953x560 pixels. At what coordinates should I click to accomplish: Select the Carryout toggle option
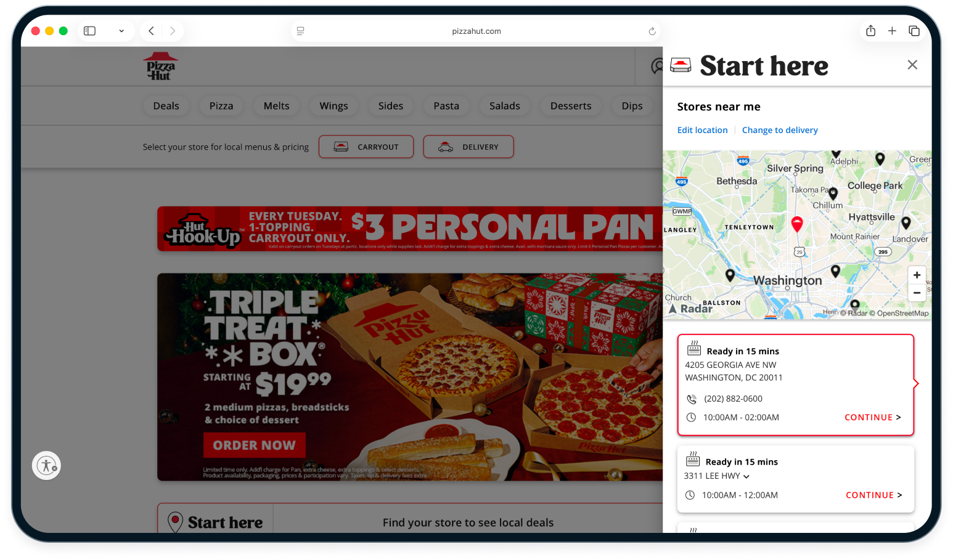(x=366, y=147)
